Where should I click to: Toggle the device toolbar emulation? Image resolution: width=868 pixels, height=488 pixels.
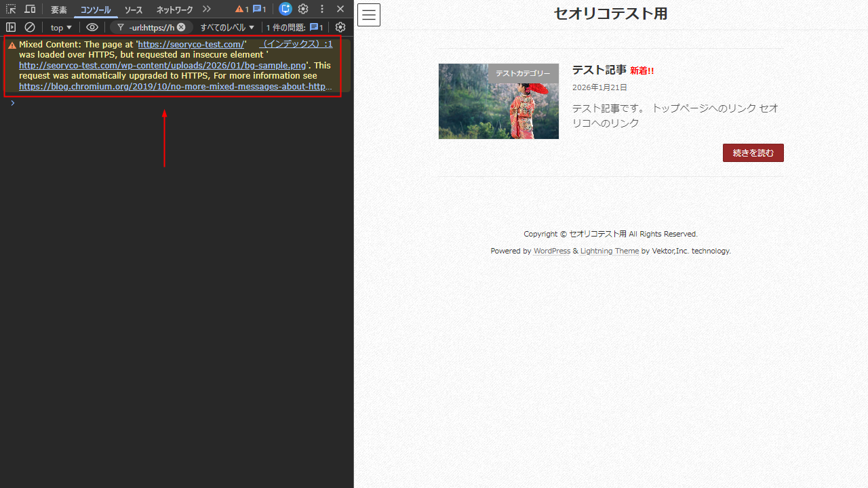pos(30,9)
